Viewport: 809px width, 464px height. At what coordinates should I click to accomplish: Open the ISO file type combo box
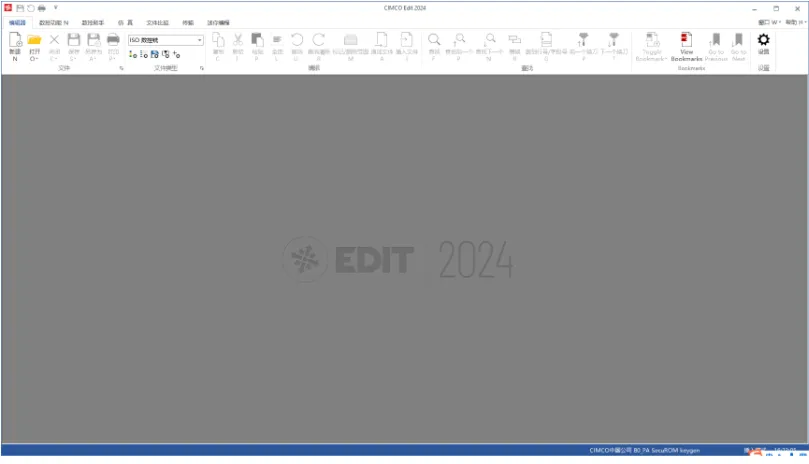click(166, 40)
